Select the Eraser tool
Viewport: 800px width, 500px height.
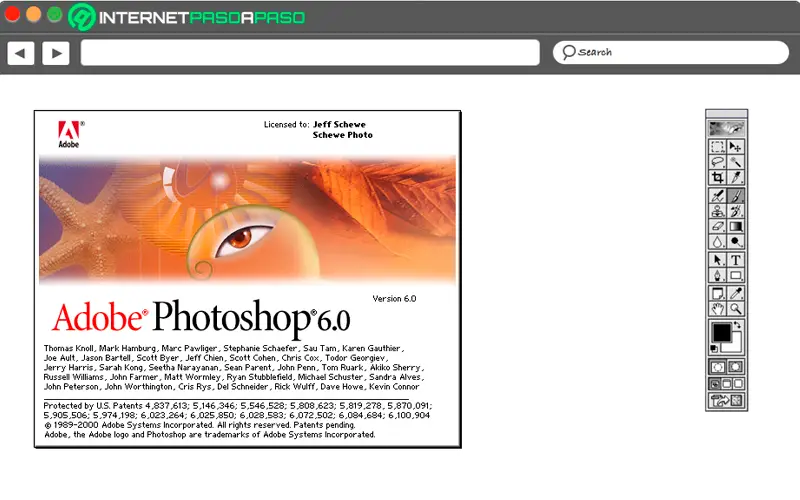pos(717,226)
